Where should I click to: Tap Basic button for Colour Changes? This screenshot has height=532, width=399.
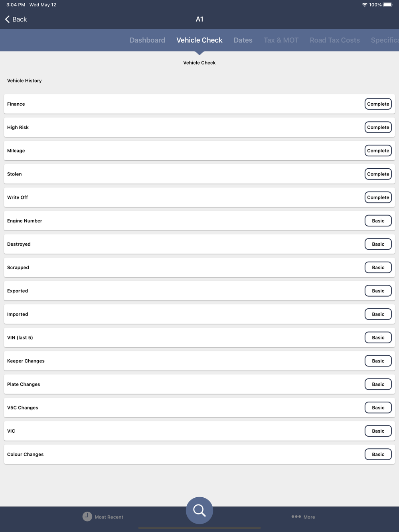(x=378, y=454)
